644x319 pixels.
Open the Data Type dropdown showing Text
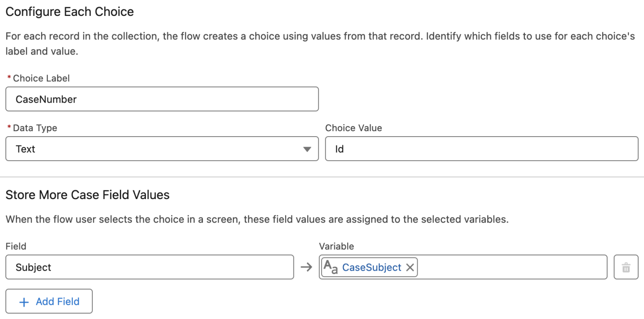tap(161, 148)
